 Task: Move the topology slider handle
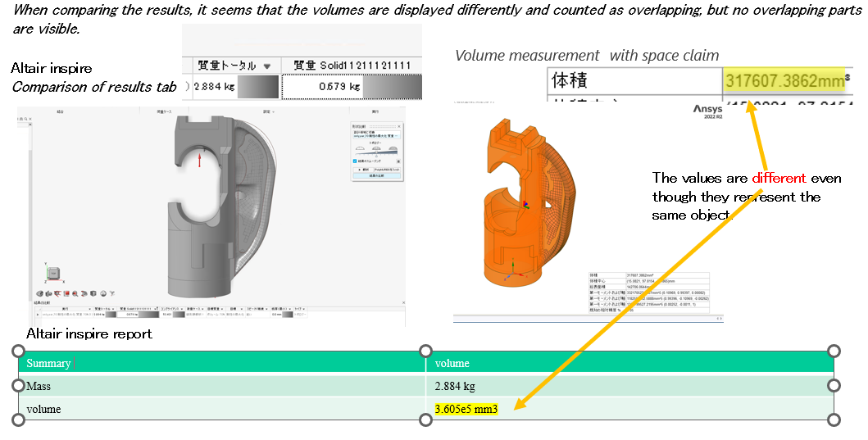(376, 152)
